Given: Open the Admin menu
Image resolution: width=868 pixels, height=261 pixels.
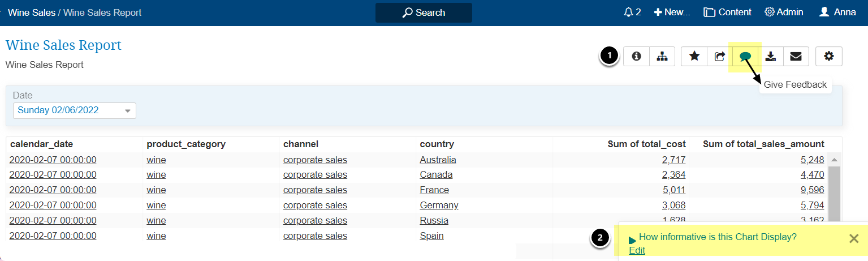Looking at the screenshot, I should [x=784, y=12].
